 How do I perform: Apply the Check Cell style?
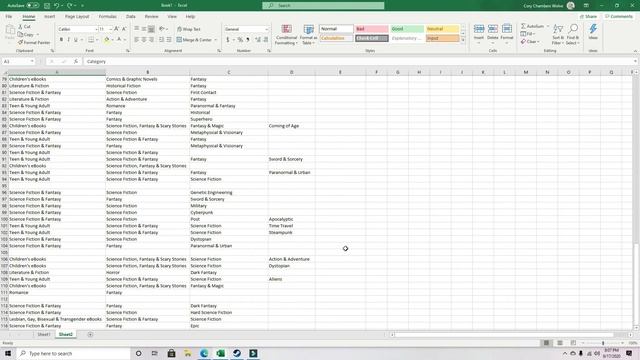[371, 38]
